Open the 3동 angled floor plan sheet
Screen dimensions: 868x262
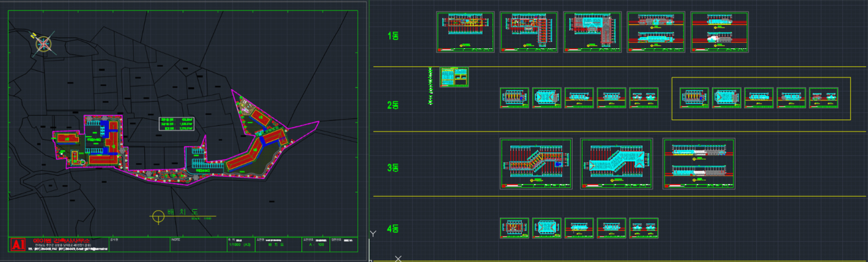coord(536,164)
